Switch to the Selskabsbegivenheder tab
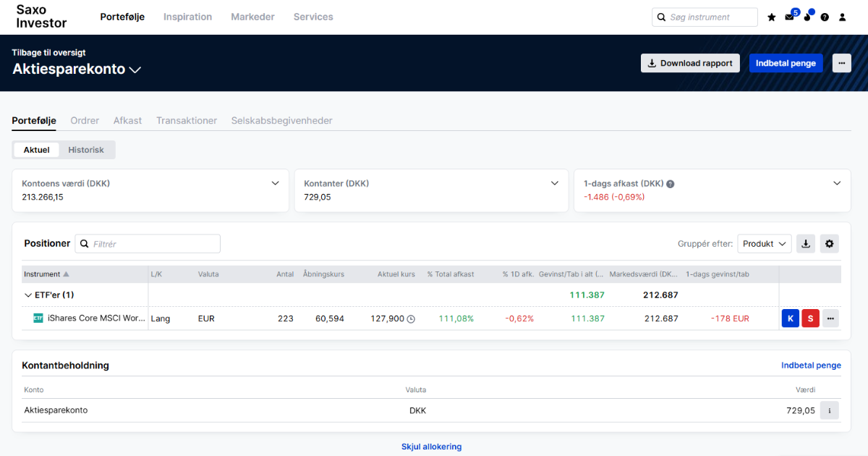 [x=282, y=121]
